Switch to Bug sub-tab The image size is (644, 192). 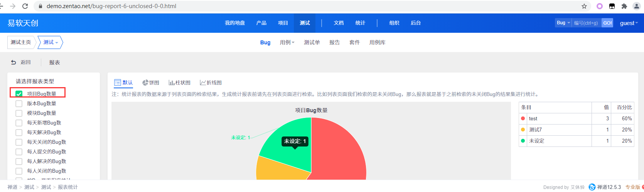point(265,42)
